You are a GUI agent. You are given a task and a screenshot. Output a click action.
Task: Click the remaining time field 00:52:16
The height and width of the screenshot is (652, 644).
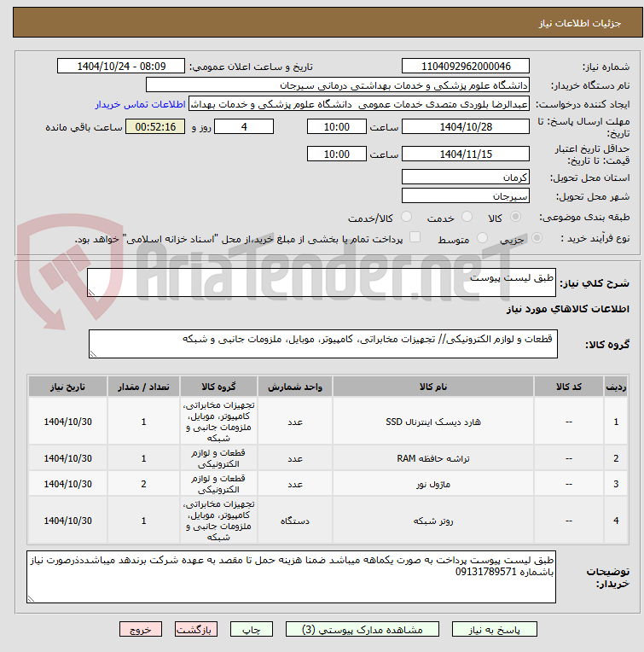coord(155,127)
